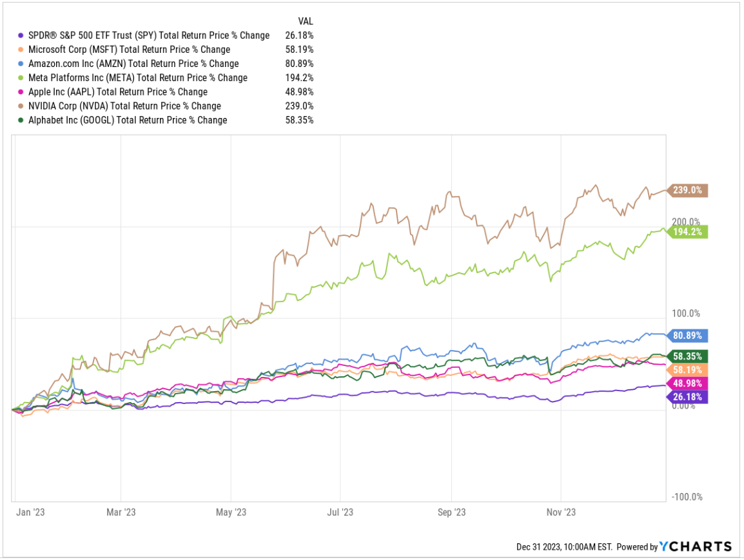Click the blue Amazon legend dot
Image resolution: width=744 pixels, height=560 pixels.
click(20, 64)
